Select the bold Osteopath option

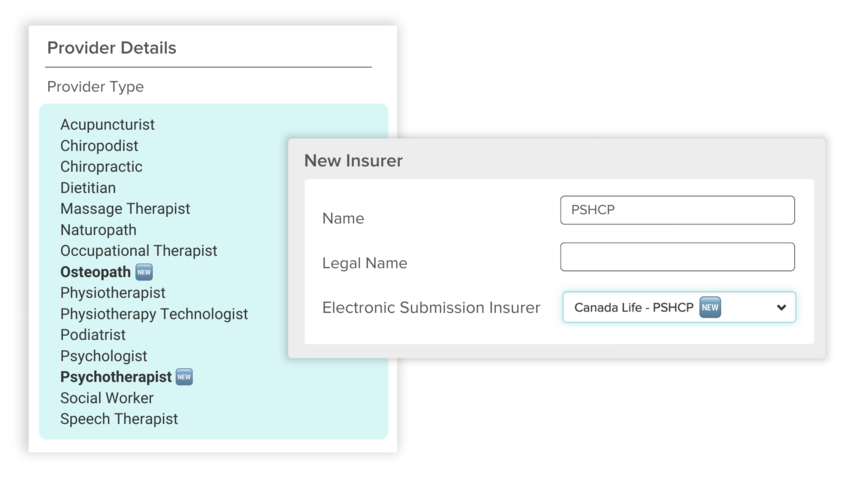pos(95,272)
